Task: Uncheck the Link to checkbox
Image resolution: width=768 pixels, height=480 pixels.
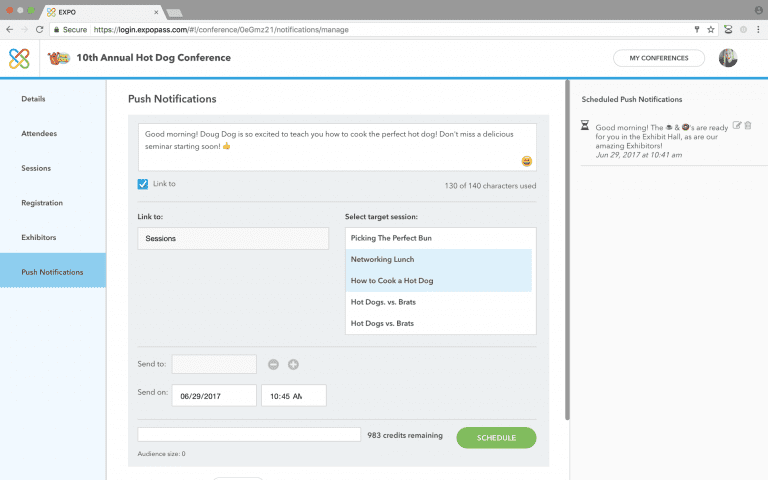Action: pos(143,184)
